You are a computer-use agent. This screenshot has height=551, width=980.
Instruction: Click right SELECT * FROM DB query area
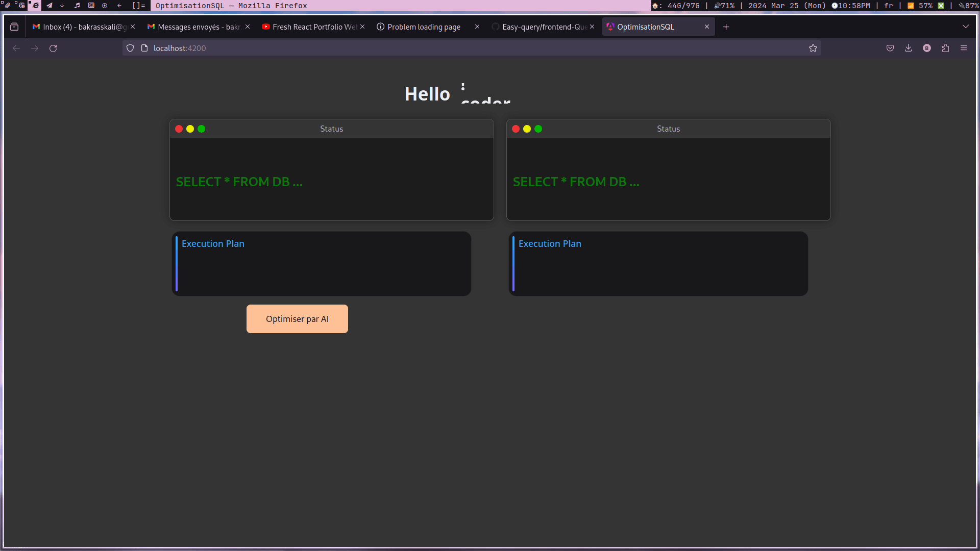(668, 179)
